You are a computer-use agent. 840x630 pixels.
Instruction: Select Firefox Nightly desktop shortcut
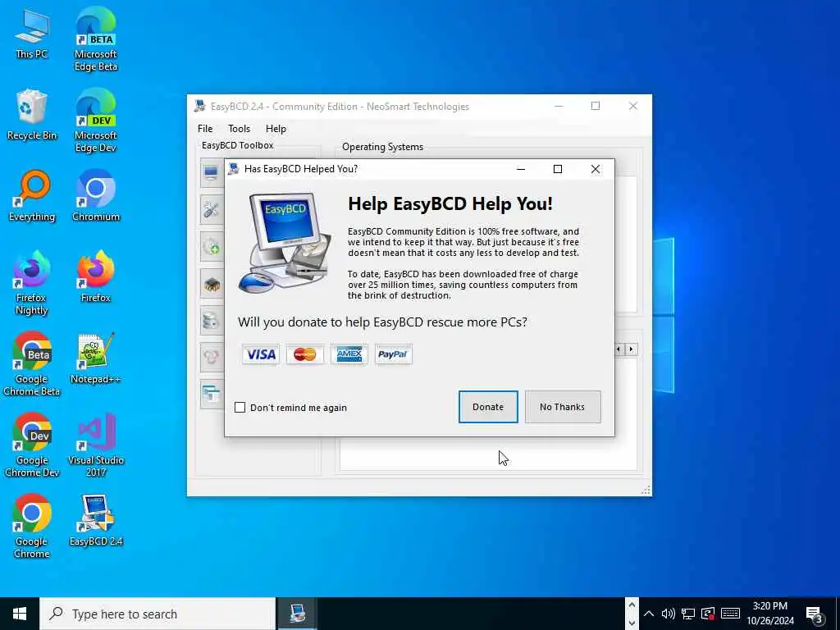pyautogui.click(x=32, y=283)
